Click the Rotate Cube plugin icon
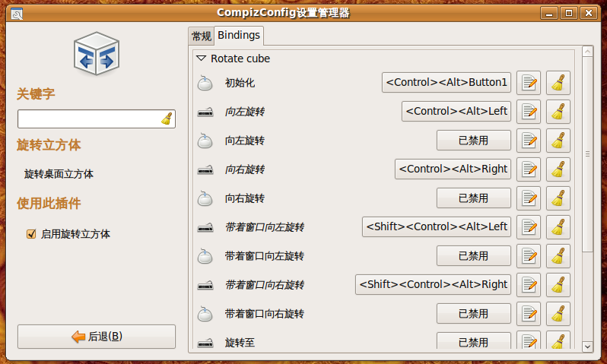Image resolution: width=607 pixels, height=364 pixels. [97, 53]
